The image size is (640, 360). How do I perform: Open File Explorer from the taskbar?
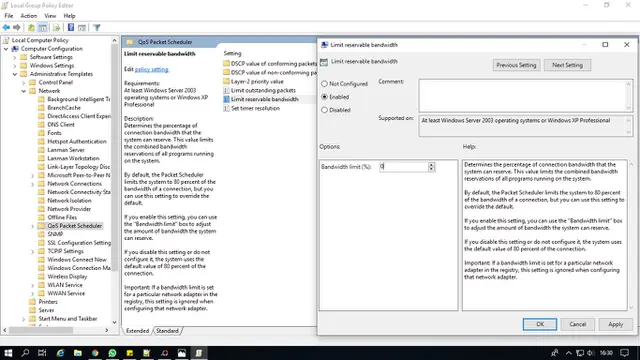[78, 353]
